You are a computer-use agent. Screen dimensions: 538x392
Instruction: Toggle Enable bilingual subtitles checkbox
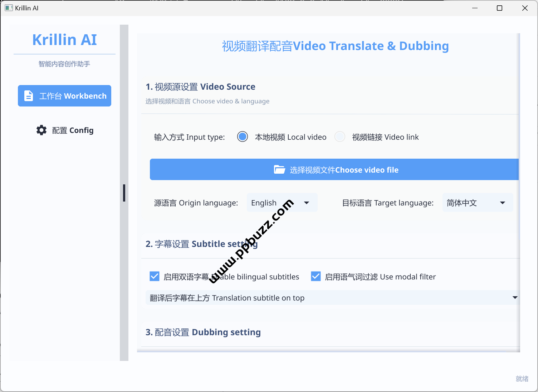[155, 276]
